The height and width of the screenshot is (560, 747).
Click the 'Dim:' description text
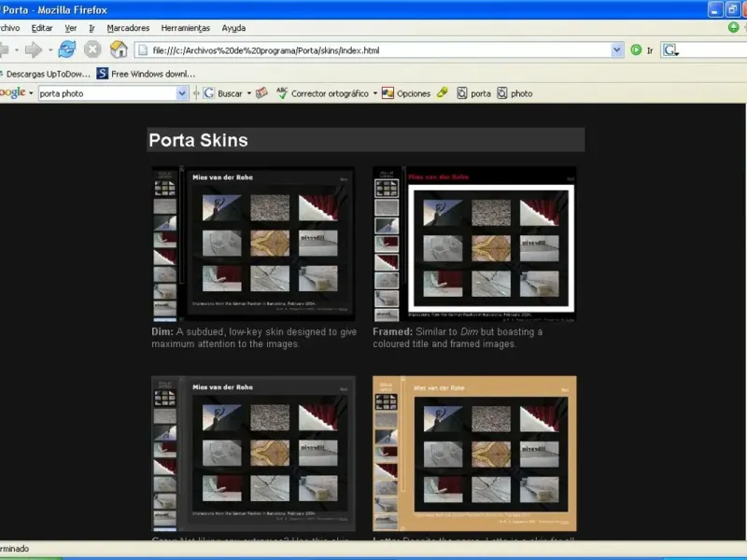[254, 338]
